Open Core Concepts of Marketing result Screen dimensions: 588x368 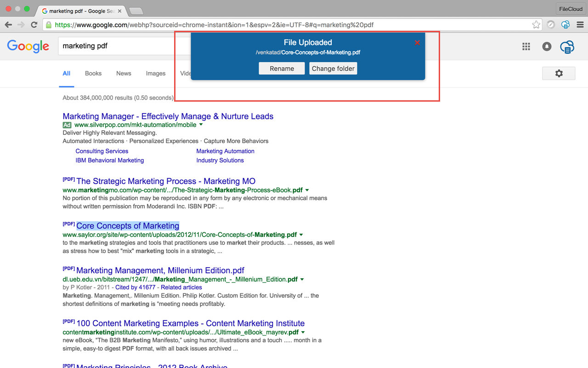[128, 226]
